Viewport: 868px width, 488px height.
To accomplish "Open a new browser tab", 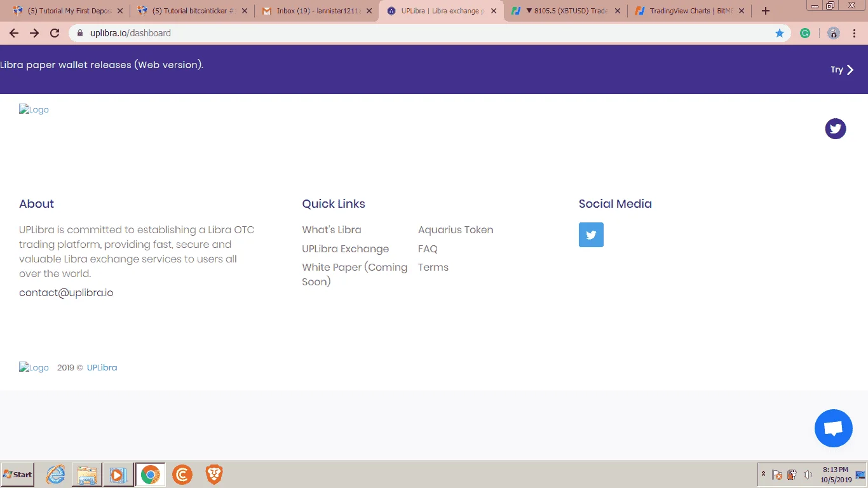I will tap(766, 11).
